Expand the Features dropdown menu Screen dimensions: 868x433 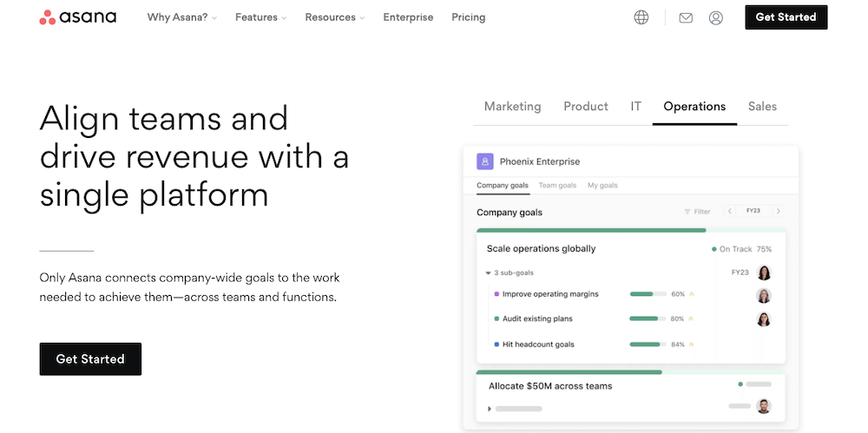click(260, 17)
